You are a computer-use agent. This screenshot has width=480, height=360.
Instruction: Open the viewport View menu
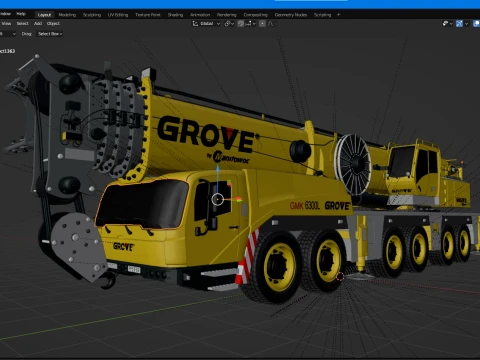(6, 23)
